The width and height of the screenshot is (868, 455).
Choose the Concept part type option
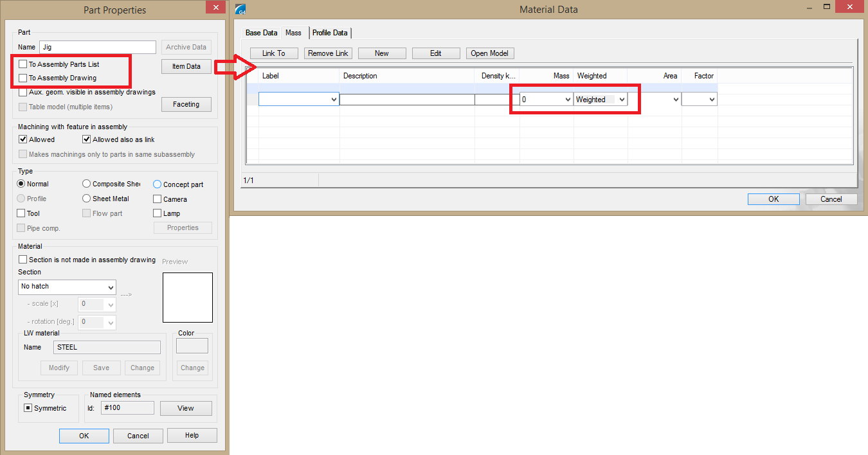tap(158, 184)
